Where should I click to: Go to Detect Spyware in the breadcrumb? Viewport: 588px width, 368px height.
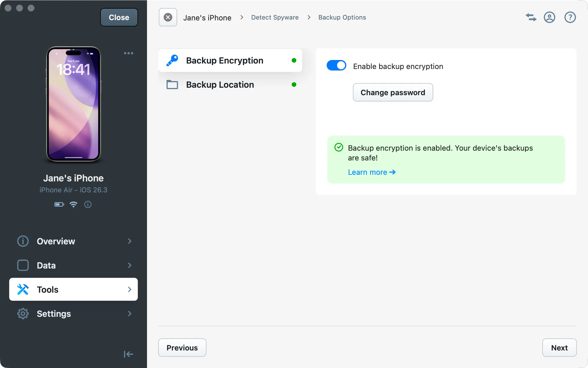[275, 17]
